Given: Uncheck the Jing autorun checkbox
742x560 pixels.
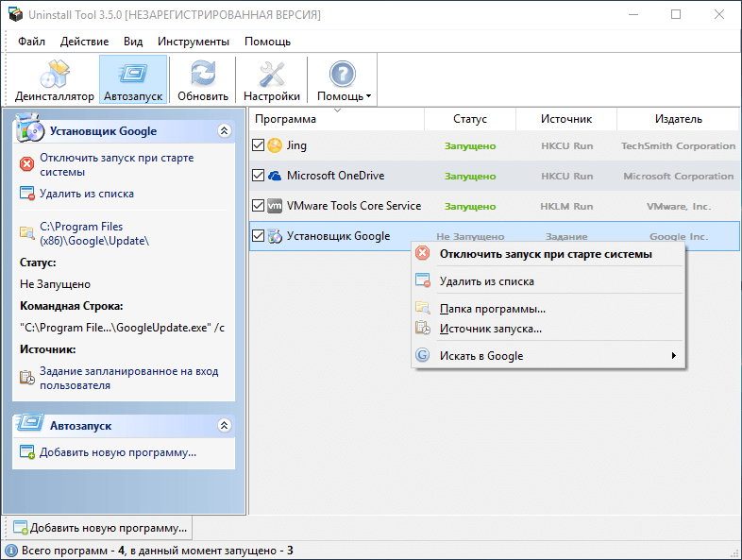Looking at the screenshot, I should (x=258, y=145).
